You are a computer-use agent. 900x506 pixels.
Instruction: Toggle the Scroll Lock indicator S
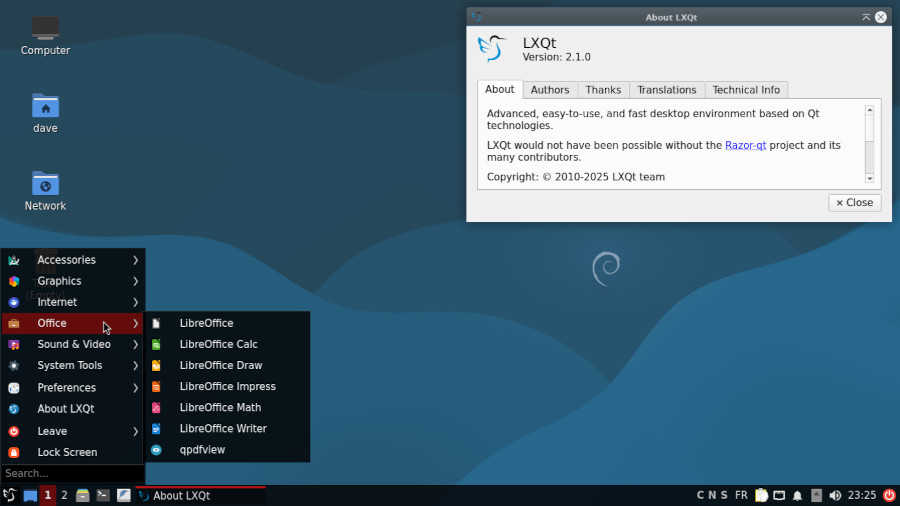(x=724, y=495)
